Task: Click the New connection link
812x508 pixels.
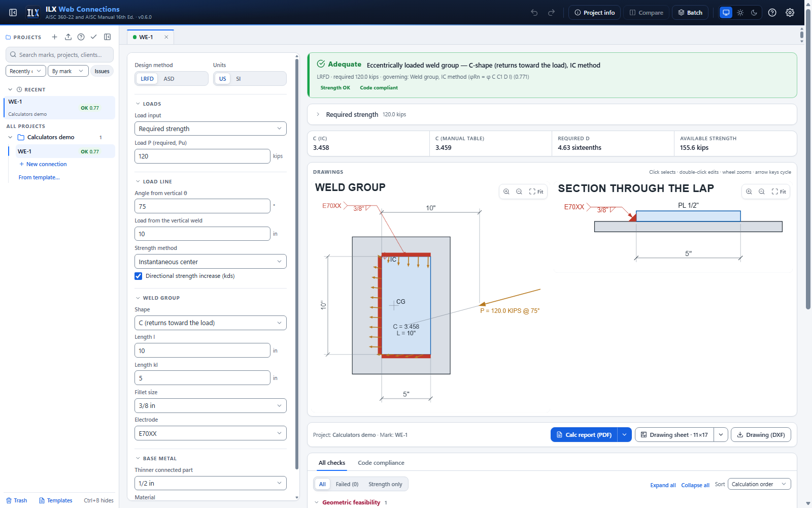Action: point(43,164)
